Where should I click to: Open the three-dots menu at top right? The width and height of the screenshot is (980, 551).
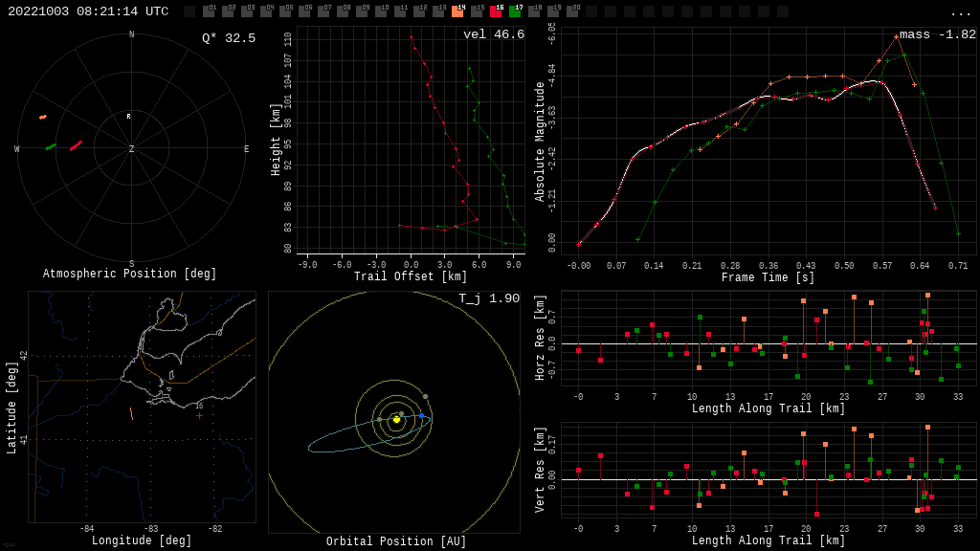click(960, 12)
